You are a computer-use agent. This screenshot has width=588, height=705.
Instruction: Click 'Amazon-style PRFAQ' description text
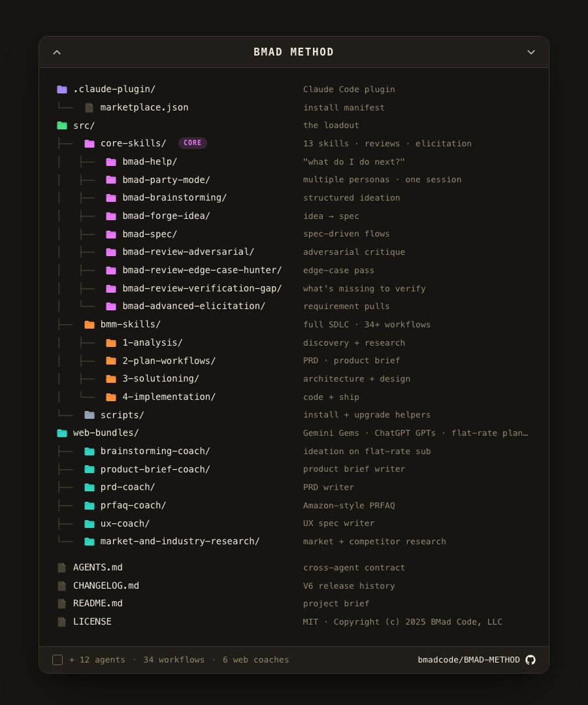click(x=349, y=505)
